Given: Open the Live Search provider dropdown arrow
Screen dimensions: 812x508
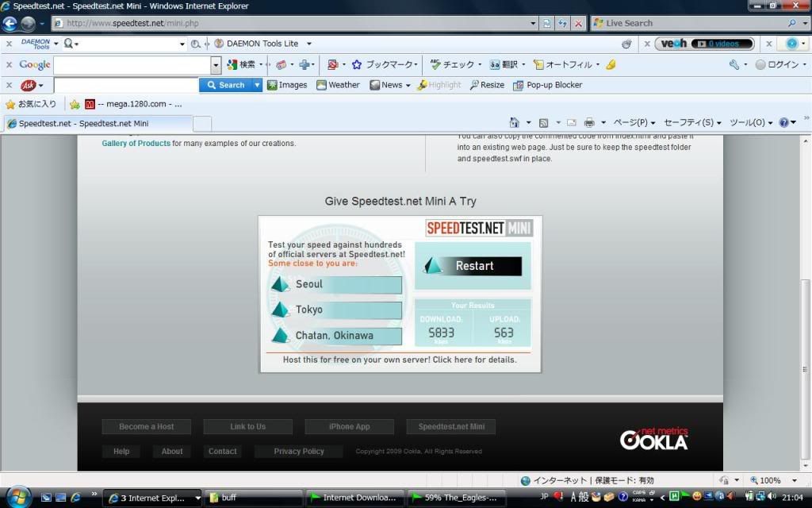Looking at the screenshot, I should 804,23.
